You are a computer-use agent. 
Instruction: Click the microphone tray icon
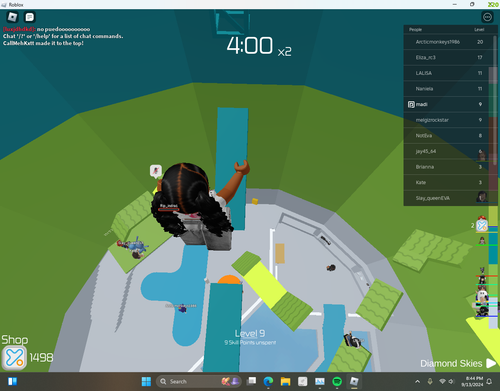(x=430, y=381)
